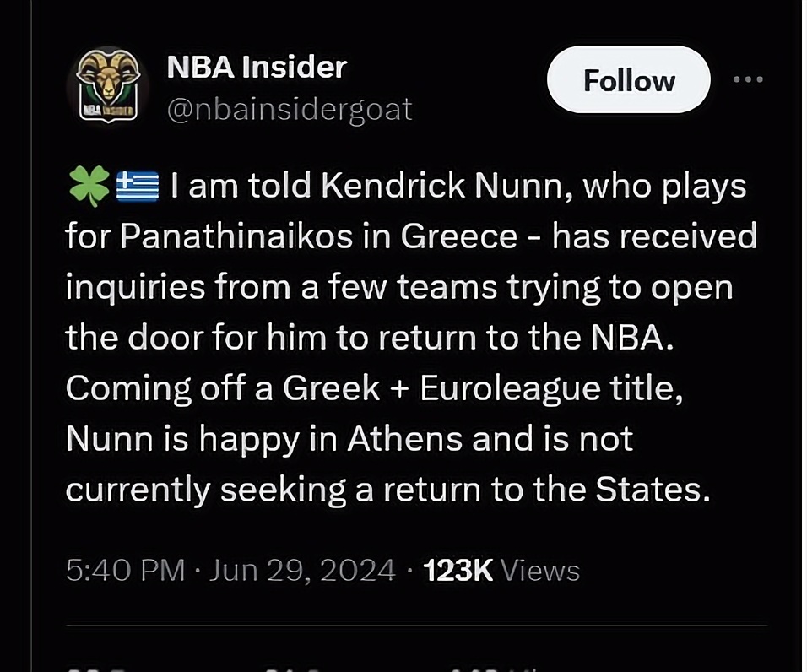Viewport: 807px width, 672px height.
Task: Open the three-dot more options menu
Action: pyautogui.click(x=749, y=79)
